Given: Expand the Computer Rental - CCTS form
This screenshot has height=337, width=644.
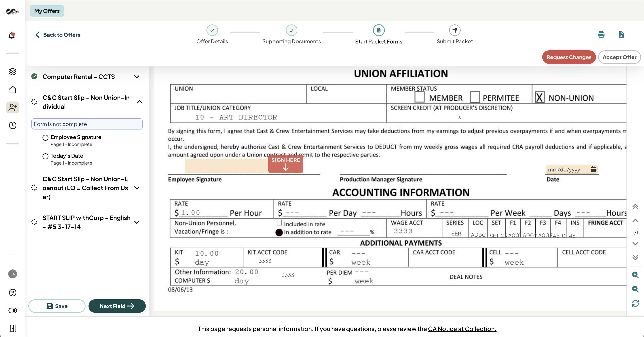Looking at the screenshot, I should click(x=137, y=77).
